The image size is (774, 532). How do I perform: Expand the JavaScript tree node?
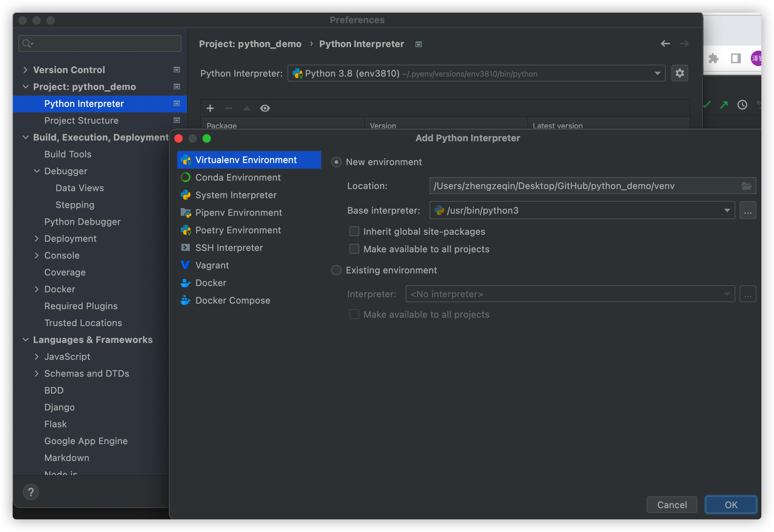pos(37,357)
